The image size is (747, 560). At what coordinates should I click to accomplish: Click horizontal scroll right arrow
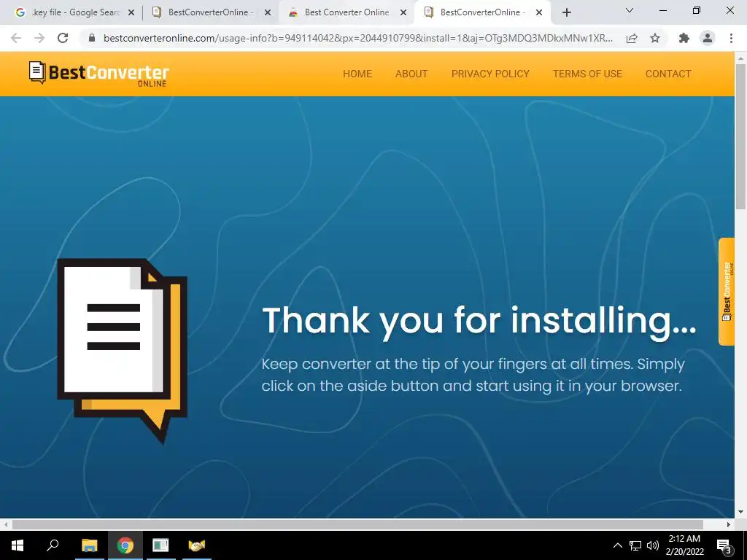(729, 524)
